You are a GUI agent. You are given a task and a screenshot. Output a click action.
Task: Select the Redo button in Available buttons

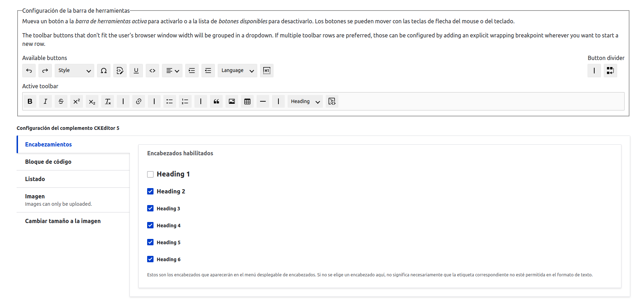(x=45, y=71)
